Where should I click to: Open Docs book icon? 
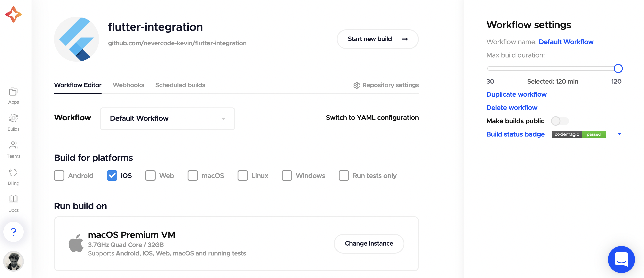[13, 203]
